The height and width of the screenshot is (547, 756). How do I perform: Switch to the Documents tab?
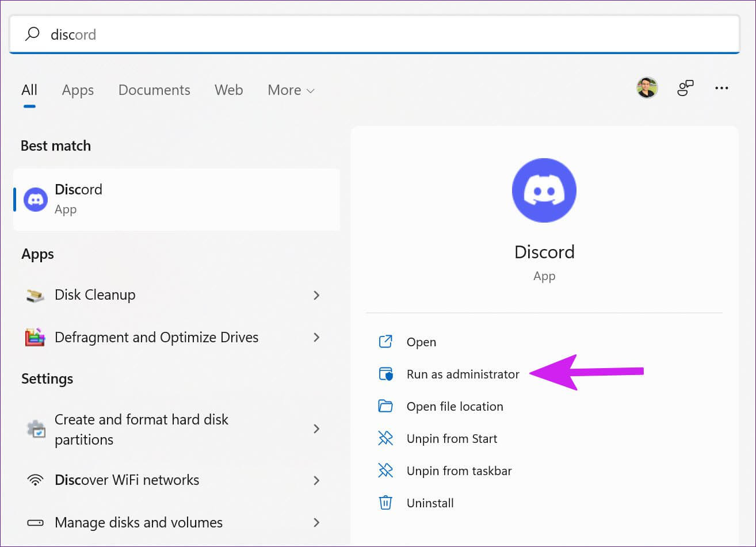154,90
